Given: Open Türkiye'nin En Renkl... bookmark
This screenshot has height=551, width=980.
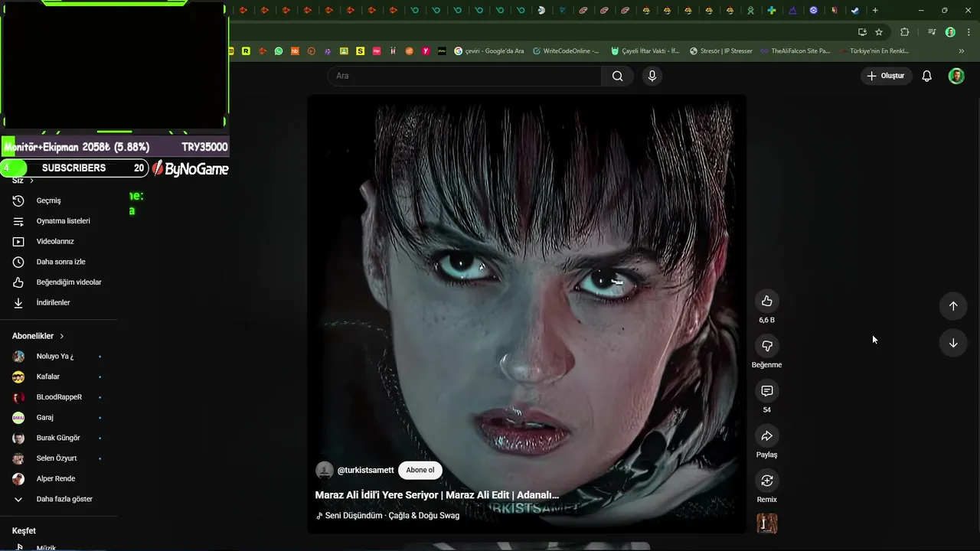Looking at the screenshot, I should [x=874, y=51].
